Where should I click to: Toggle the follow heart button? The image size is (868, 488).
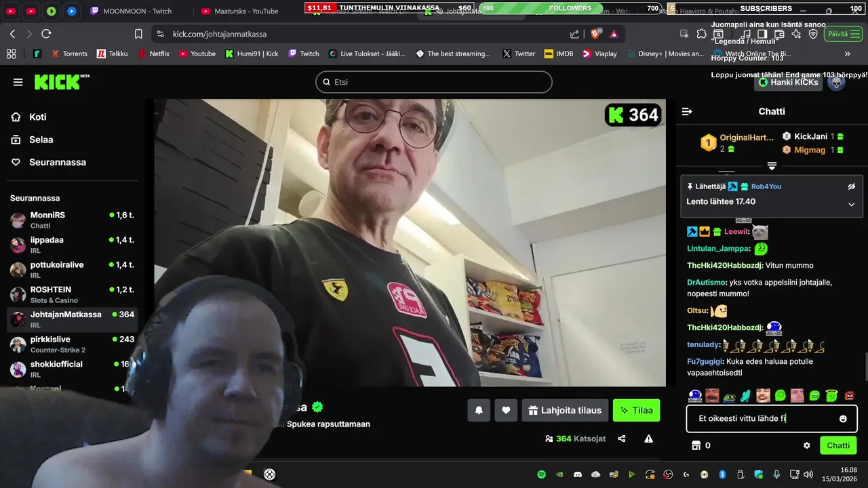coord(506,410)
